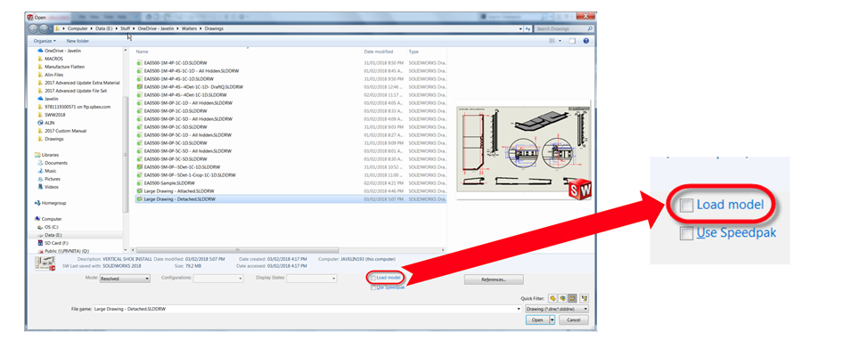Viewport: 868px width, 356px height.
Task: Open the view options dropdown arrow
Action: [x=560, y=41]
